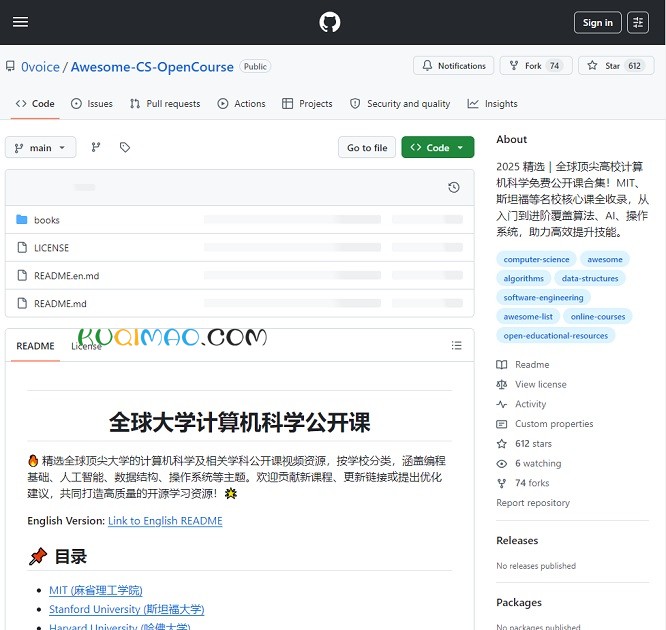666x630 pixels.
Task: Click the README.en.md file icon
Action: (x=22, y=275)
